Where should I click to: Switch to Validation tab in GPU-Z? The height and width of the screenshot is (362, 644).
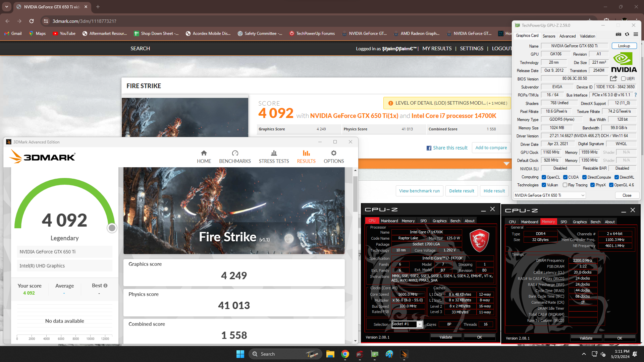pos(587,36)
